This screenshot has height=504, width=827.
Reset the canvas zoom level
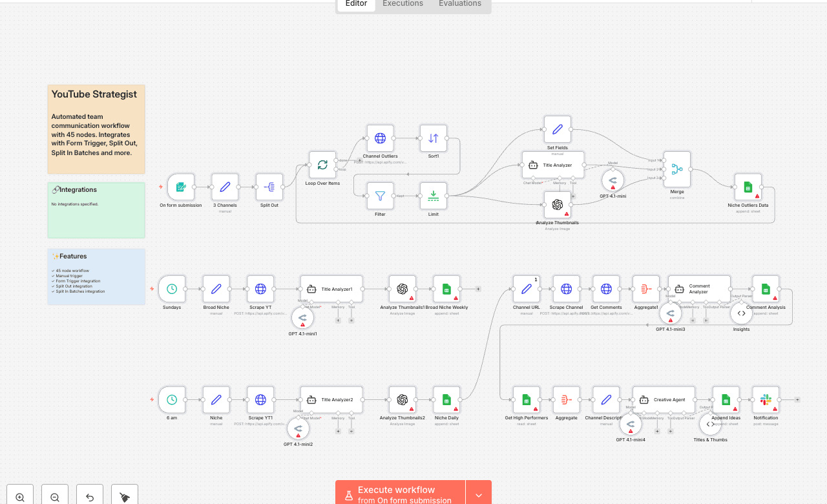(x=90, y=497)
